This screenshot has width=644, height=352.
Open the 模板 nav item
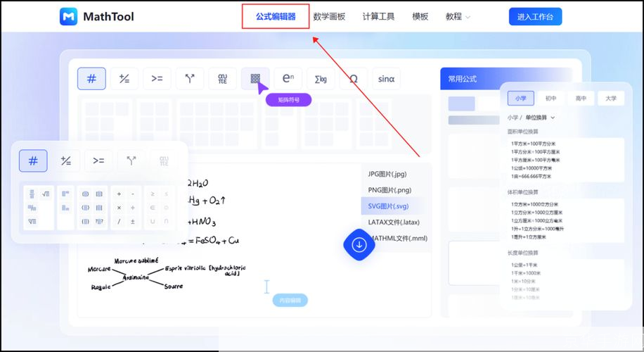pos(420,16)
